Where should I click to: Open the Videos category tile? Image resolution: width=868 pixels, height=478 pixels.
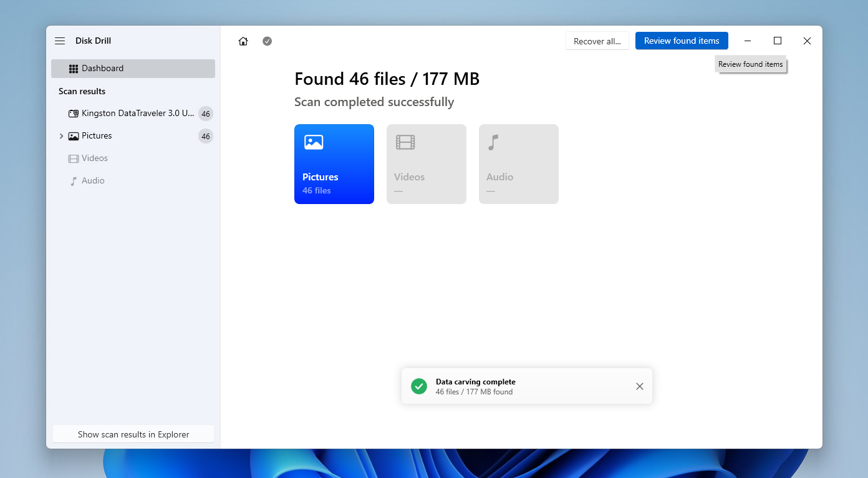point(427,164)
